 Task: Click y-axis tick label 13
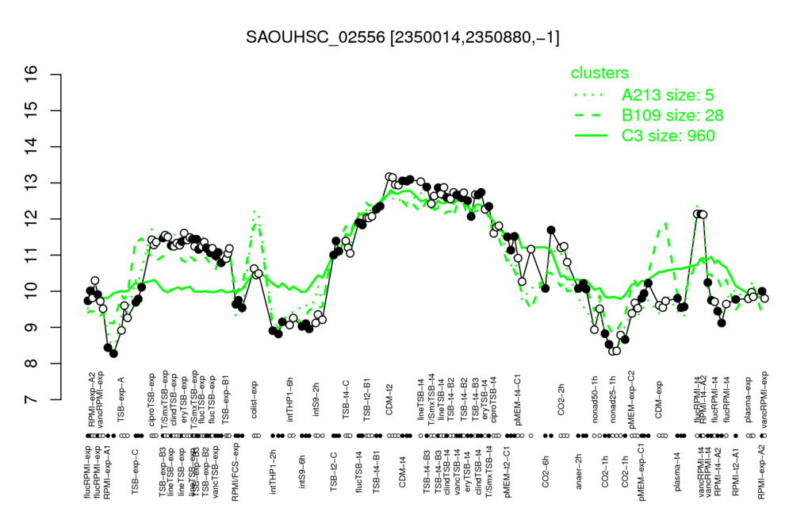click(x=32, y=183)
